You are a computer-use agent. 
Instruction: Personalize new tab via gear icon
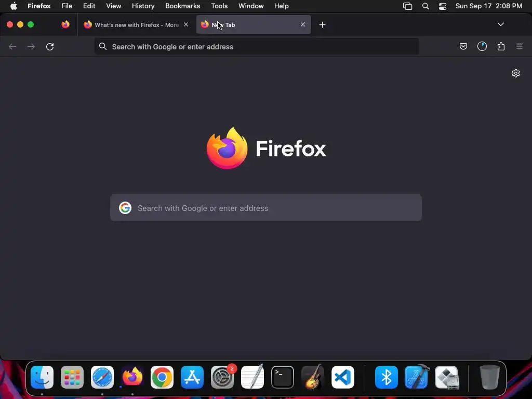coord(516,73)
